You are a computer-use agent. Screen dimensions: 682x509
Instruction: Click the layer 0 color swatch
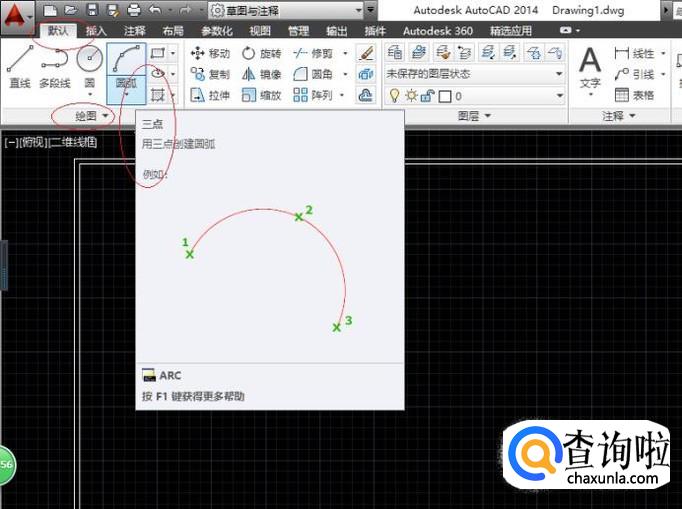pyautogui.click(x=445, y=96)
